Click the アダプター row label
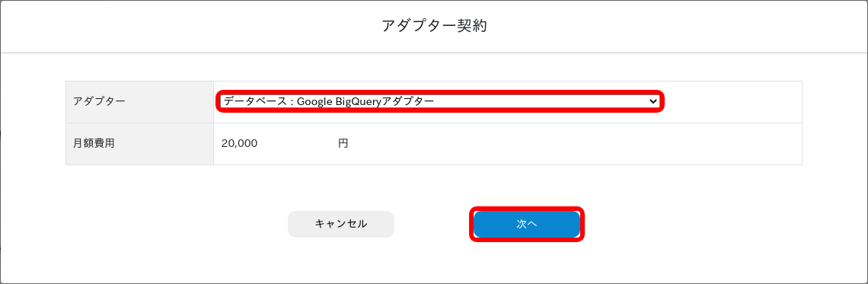This screenshot has height=284, width=868. 99,101
